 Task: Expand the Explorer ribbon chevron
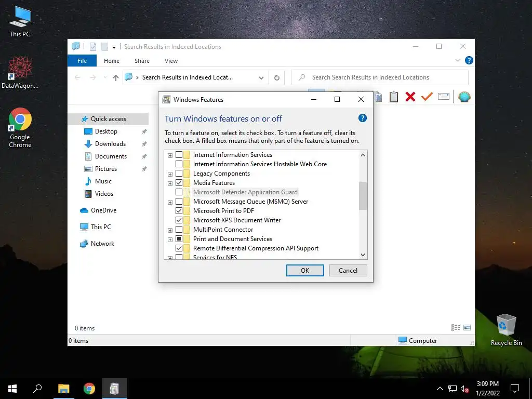click(458, 60)
